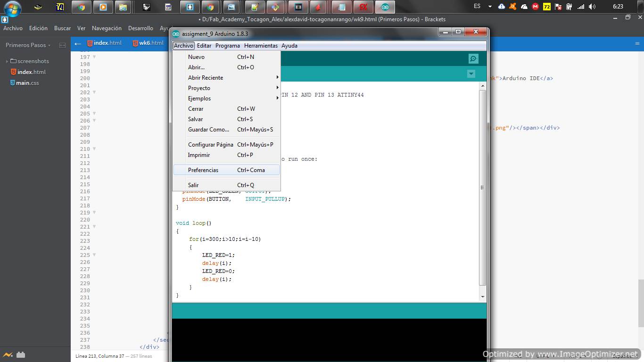Choose Salir to quit Arduino
644x362 pixels.
point(226,185)
